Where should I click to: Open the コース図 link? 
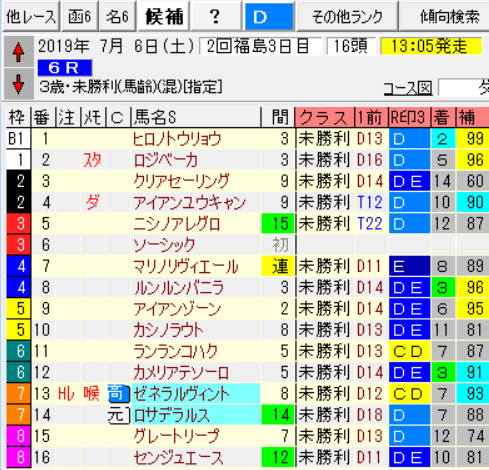(408, 89)
